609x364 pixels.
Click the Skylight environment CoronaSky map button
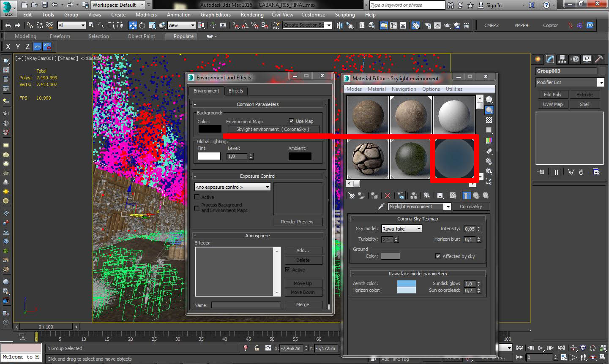point(273,129)
